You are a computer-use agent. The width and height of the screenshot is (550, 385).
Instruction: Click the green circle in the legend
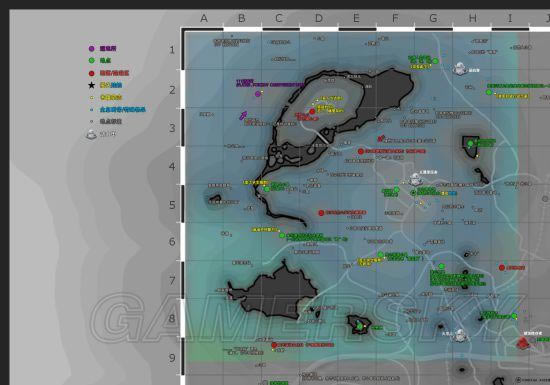coord(92,61)
